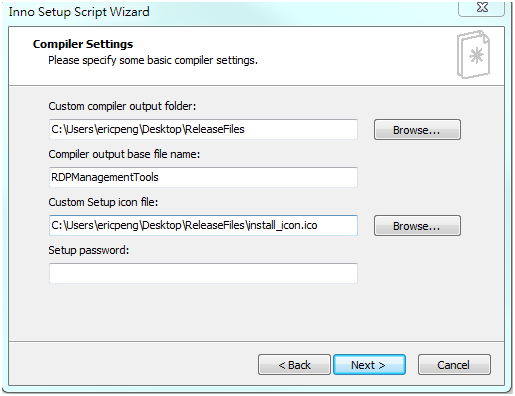515x396 pixels.
Task: Go back with the < Back button
Action: click(x=294, y=365)
